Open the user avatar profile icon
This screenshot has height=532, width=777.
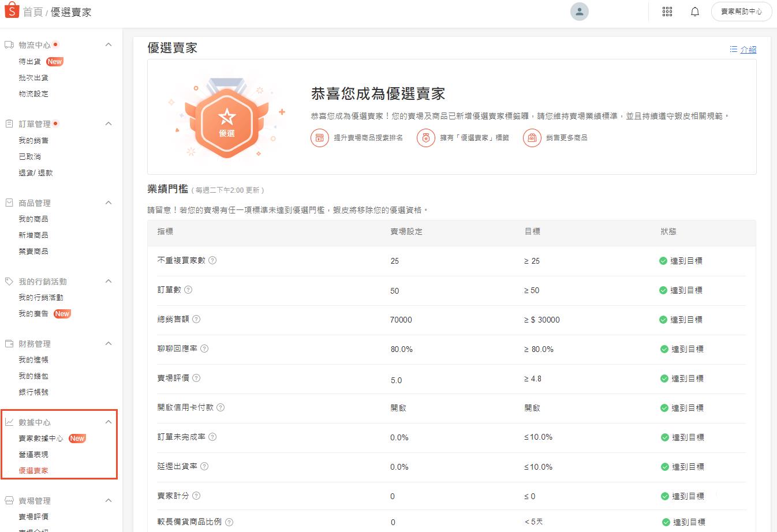(x=579, y=12)
